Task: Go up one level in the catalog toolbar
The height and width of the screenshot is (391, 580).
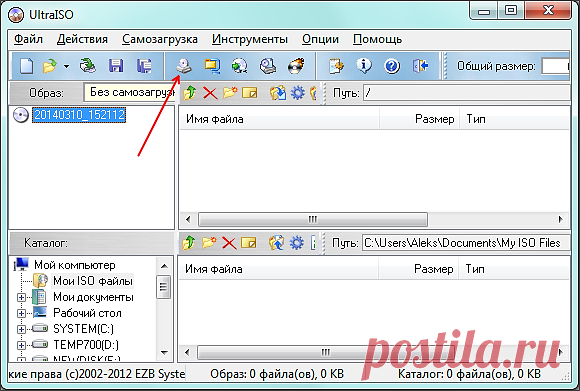Action: (x=189, y=243)
